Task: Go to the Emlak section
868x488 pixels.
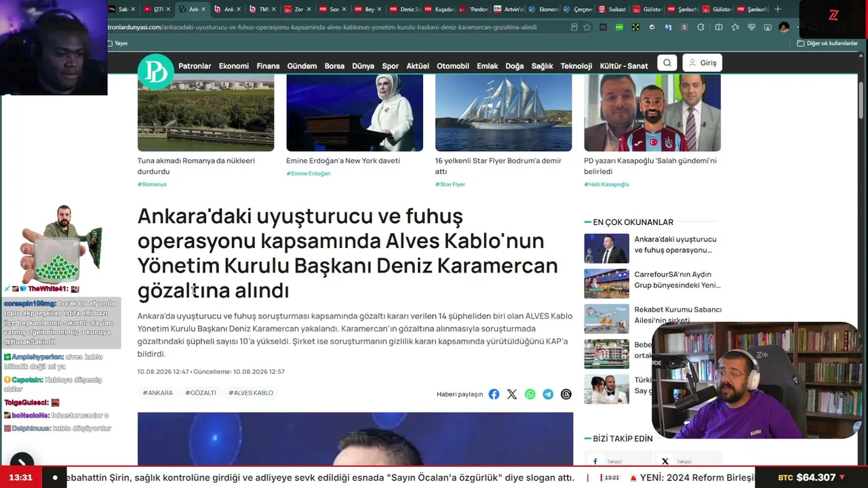Action: [488, 66]
